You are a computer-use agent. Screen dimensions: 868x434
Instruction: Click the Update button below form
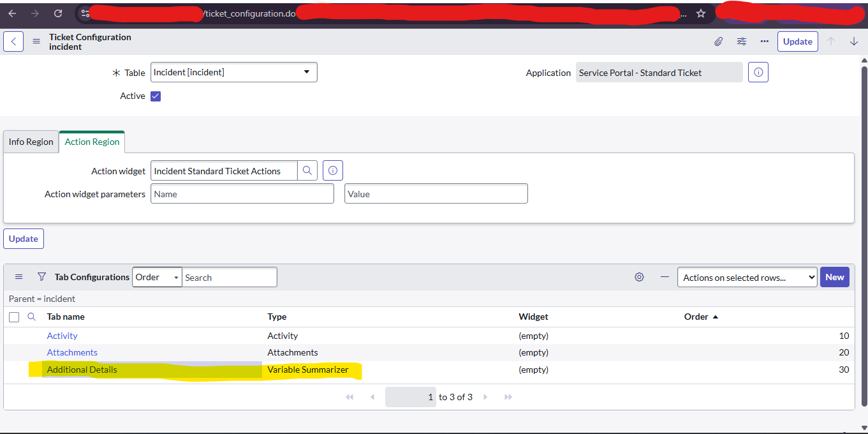(24, 239)
